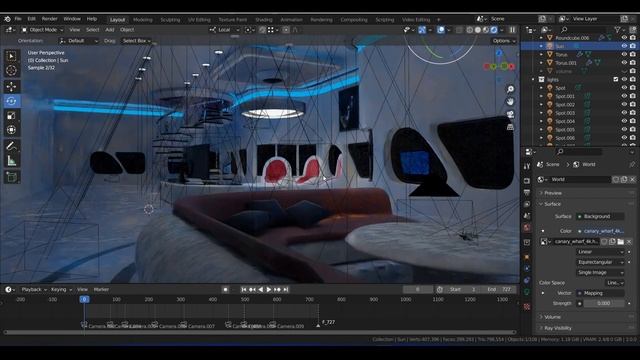The image size is (640, 360).
Task: Select the Add Cube tool
Action: (11, 177)
